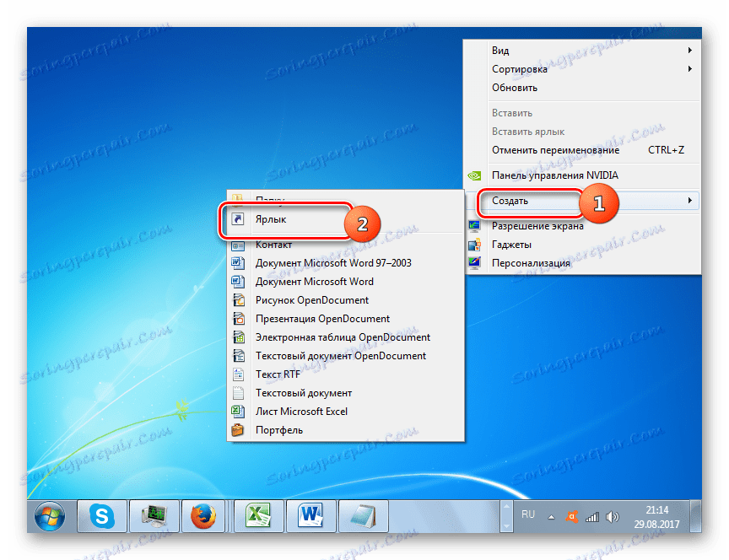Image resolution: width=729 pixels, height=560 pixels.
Task: Click the Текстовый документ OpenDocument icon
Action: click(x=238, y=356)
